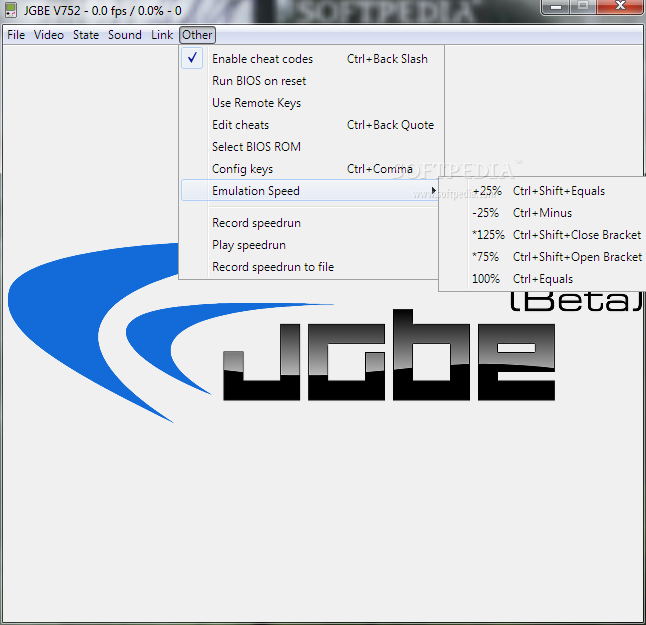Open the Sound menu

124,35
